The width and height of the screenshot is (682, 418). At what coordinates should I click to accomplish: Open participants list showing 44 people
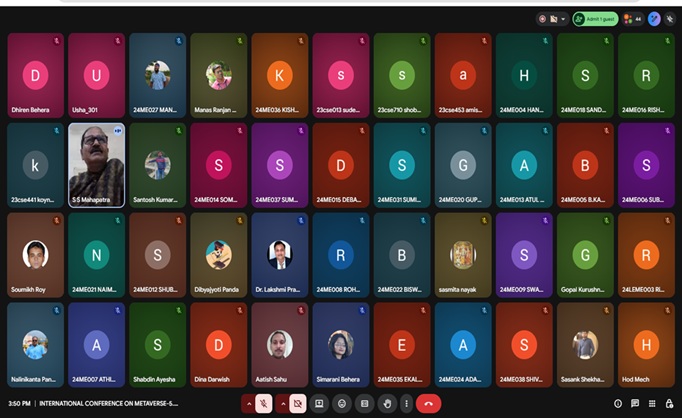coord(632,19)
